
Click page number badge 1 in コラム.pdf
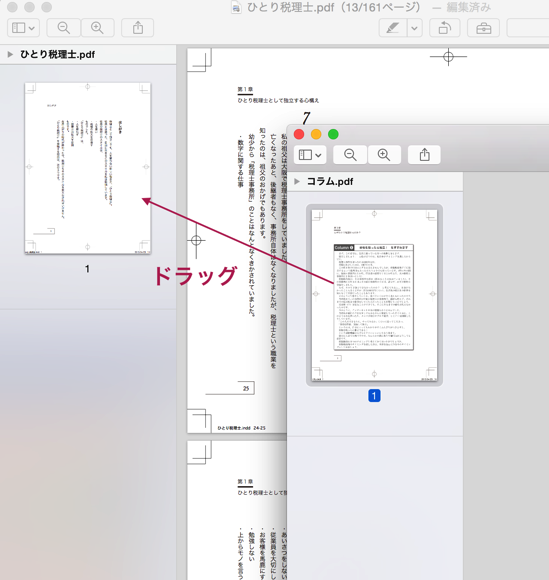click(x=374, y=396)
